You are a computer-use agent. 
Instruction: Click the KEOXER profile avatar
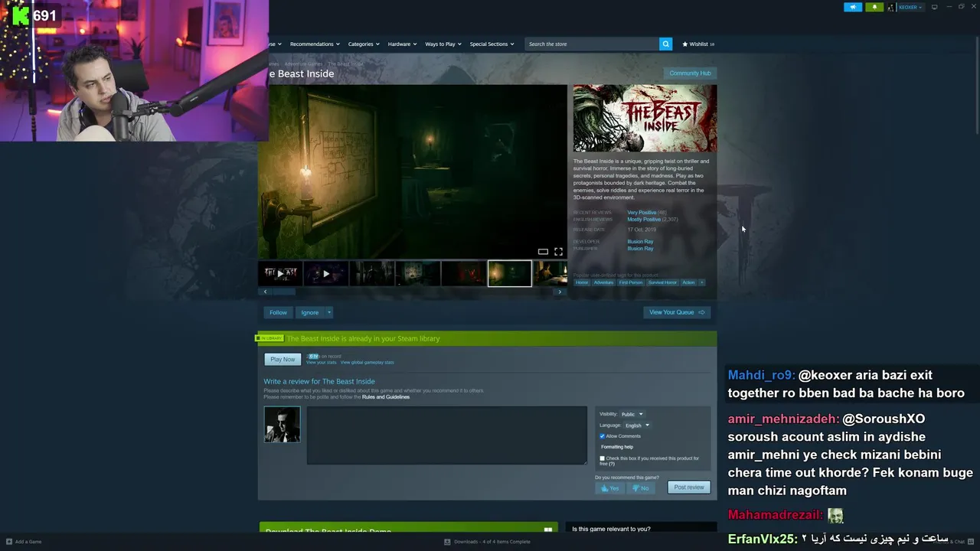(x=891, y=7)
